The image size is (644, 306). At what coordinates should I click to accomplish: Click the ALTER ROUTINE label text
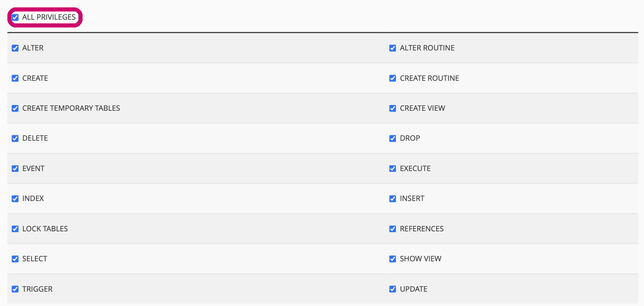(427, 48)
